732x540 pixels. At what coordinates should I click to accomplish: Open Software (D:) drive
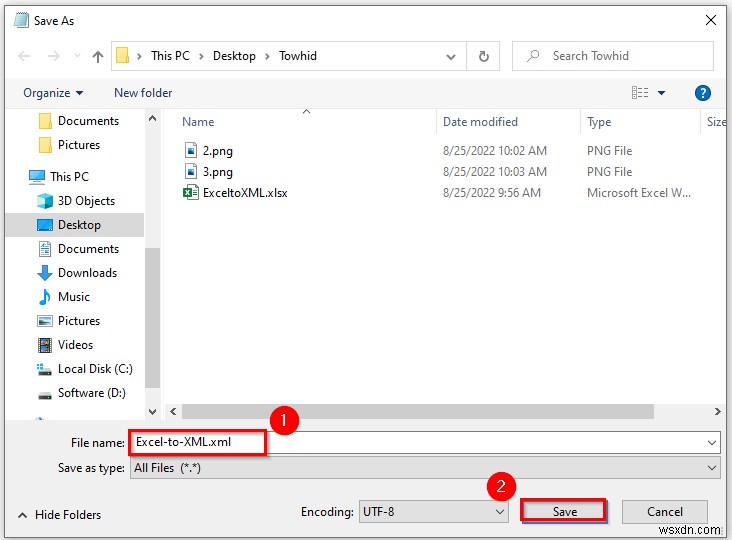(x=82, y=393)
